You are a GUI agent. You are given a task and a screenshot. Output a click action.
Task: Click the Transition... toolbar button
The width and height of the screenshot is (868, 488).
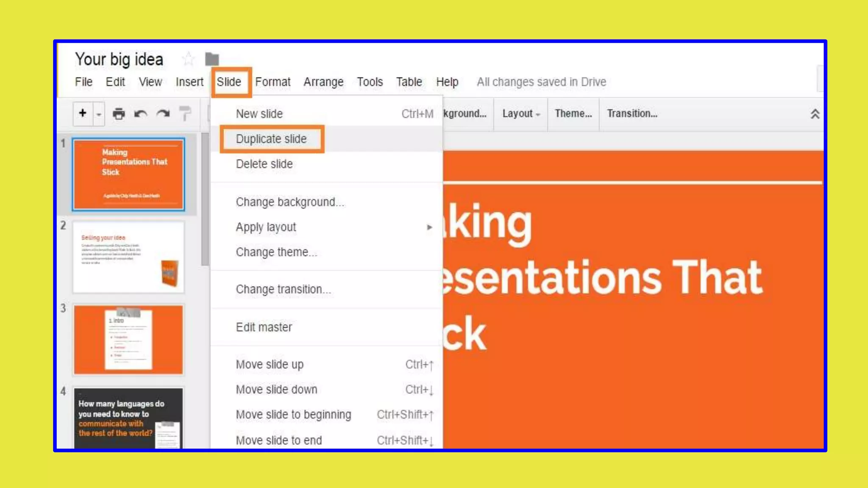pos(632,114)
